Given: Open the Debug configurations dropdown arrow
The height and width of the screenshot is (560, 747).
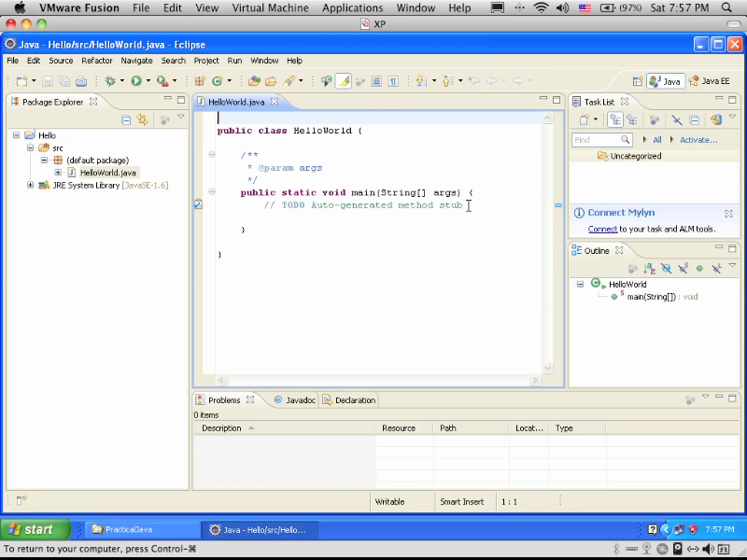Looking at the screenshot, I should 122,81.
